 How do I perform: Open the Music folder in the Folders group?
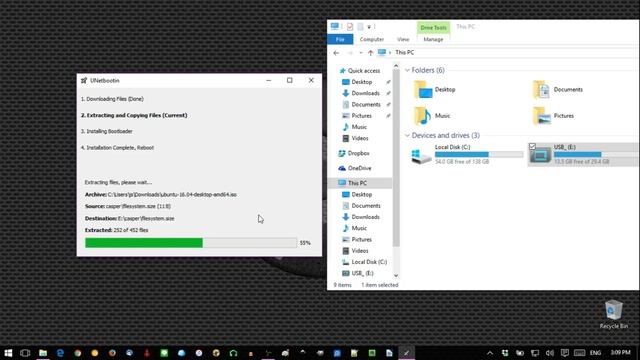click(x=432, y=116)
